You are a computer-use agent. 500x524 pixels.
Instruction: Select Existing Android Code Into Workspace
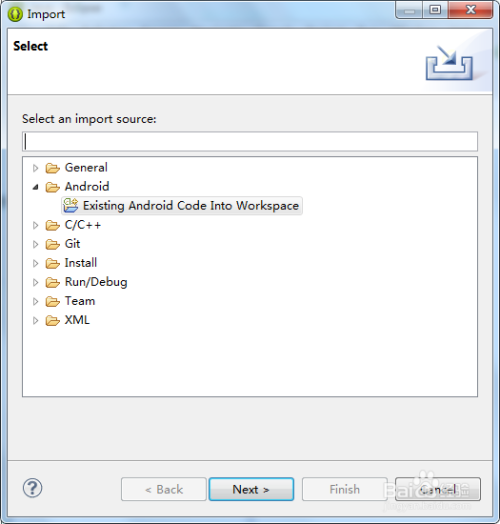point(191,206)
